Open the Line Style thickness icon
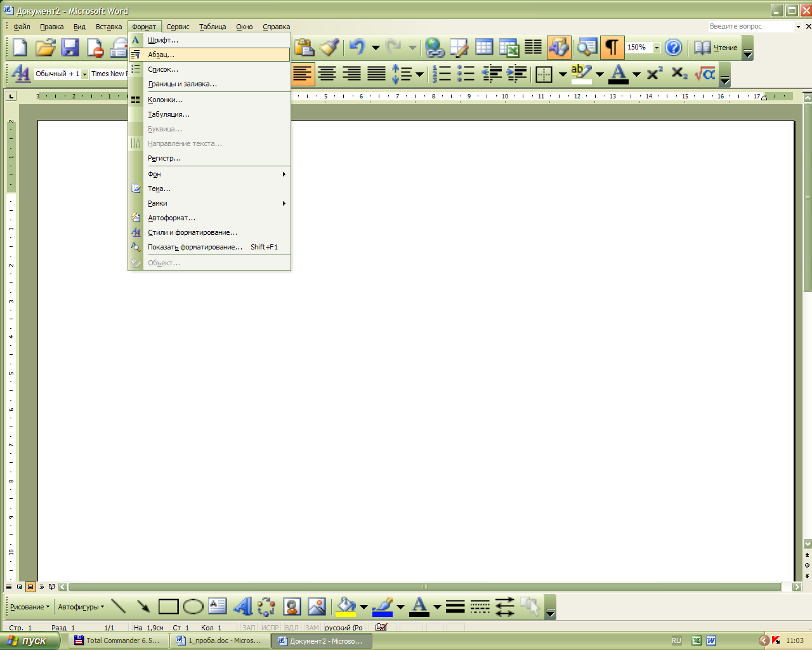The height and width of the screenshot is (650, 812). pos(455,607)
